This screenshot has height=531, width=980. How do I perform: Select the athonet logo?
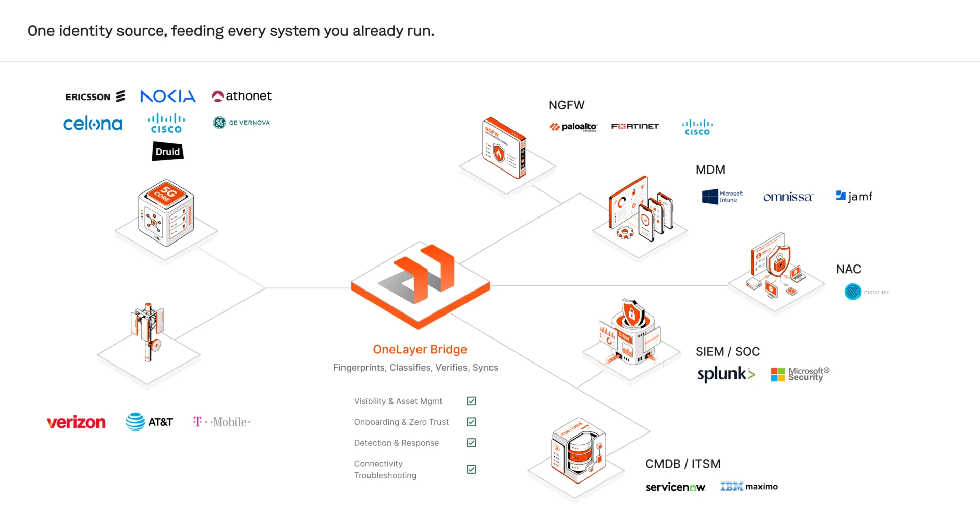click(242, 96)
